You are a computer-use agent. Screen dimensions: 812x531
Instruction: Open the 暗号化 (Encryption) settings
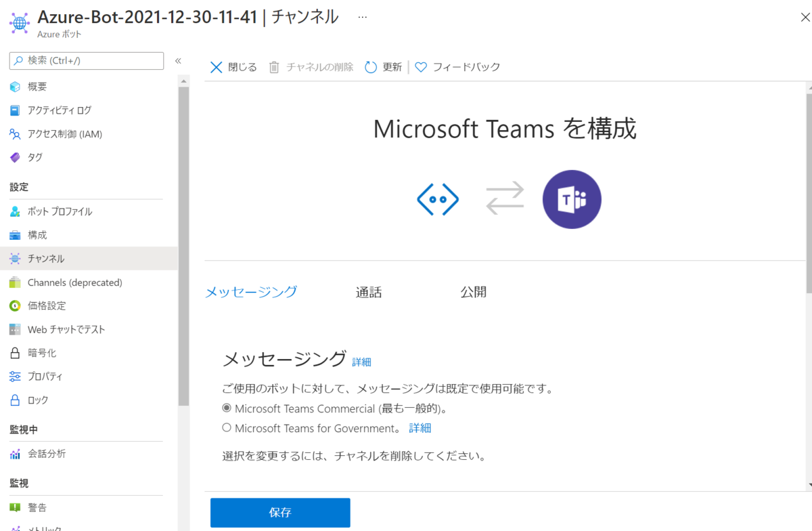pos(41,352)
